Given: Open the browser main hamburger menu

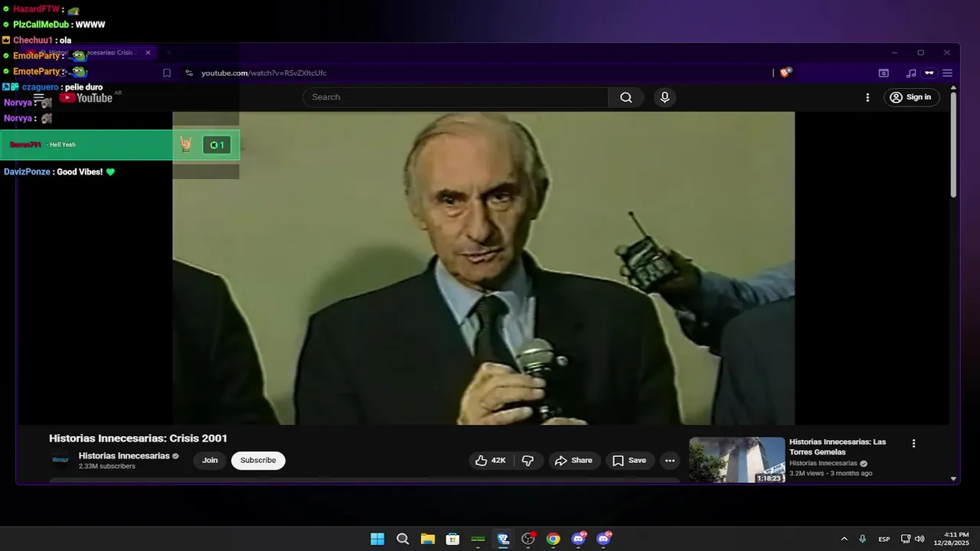Looking at the screenshot, I should [x=947, y=73].
